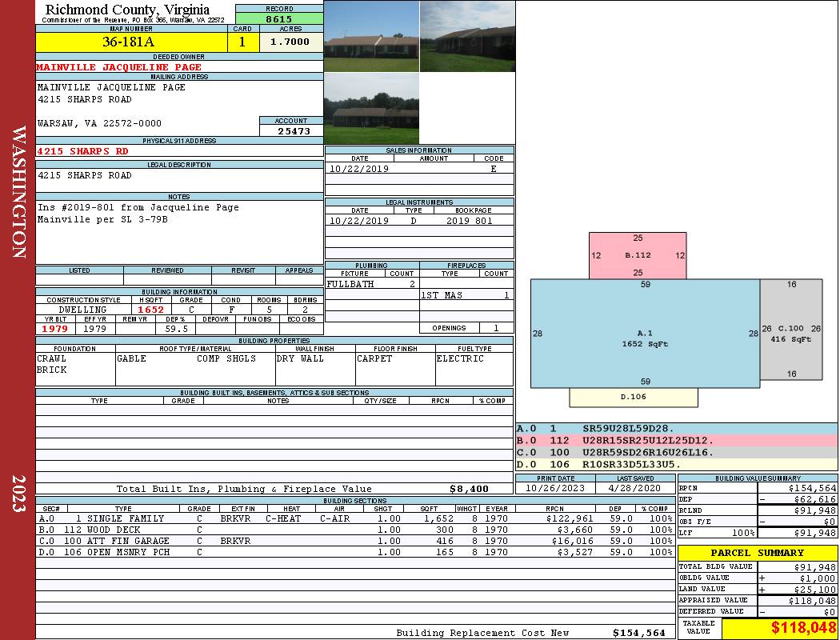Click the PARCEL SUMMARY header

point(758,553)
